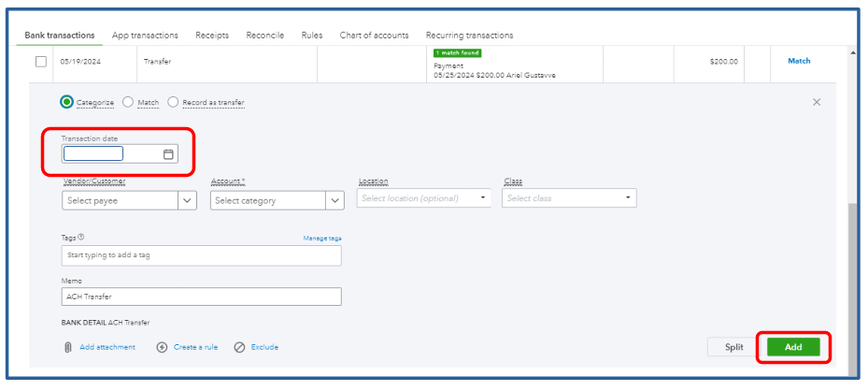Open the Chart of accounts tab

coord(374,36)
